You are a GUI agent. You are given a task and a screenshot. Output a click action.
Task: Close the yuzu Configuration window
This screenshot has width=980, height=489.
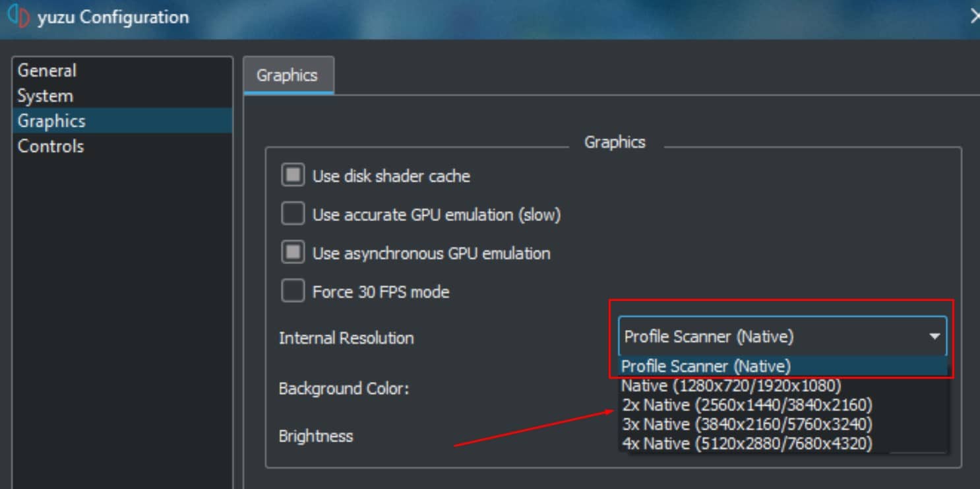tap(974, 16)
